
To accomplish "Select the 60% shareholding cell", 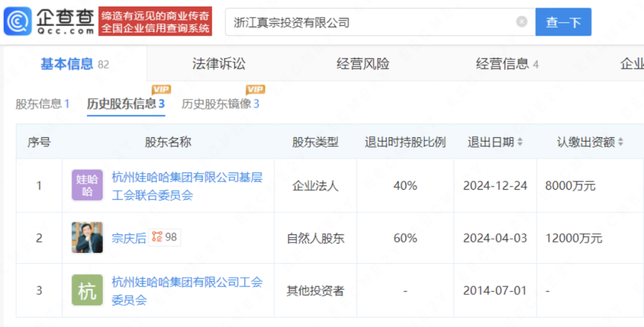I will tap(405, 238).
